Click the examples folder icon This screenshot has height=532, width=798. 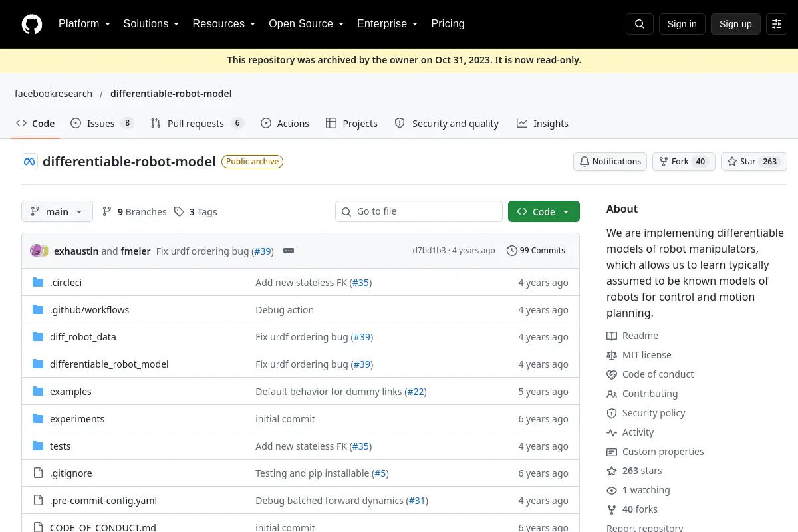(x=38, y=392)
